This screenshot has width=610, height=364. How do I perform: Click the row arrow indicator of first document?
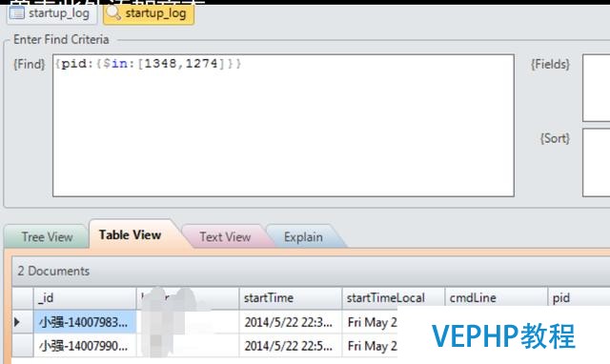(17, 322)
